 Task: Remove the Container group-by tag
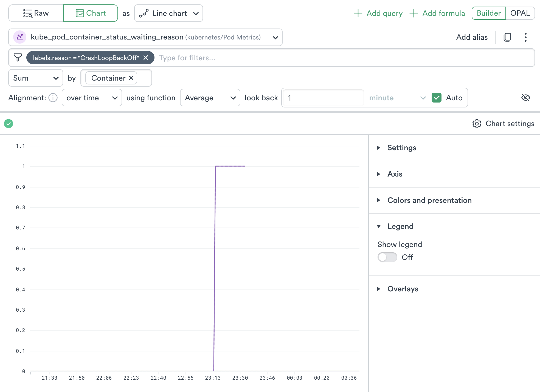pyautogui.click(x=131, y=78)
